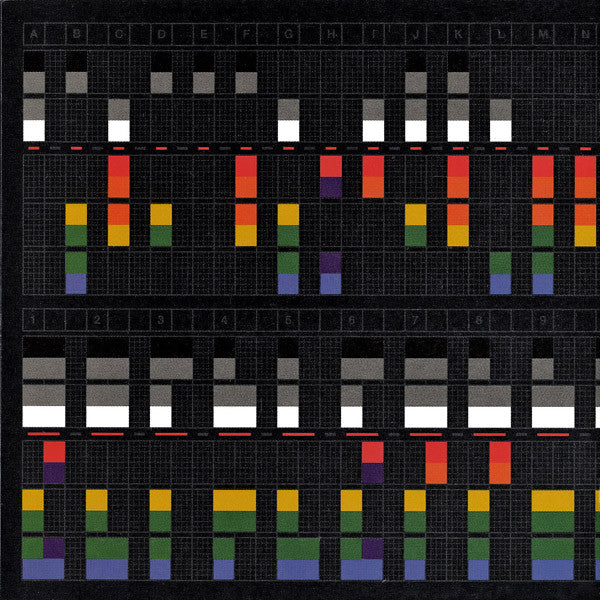Click the letter G header cell

(289, 34)
